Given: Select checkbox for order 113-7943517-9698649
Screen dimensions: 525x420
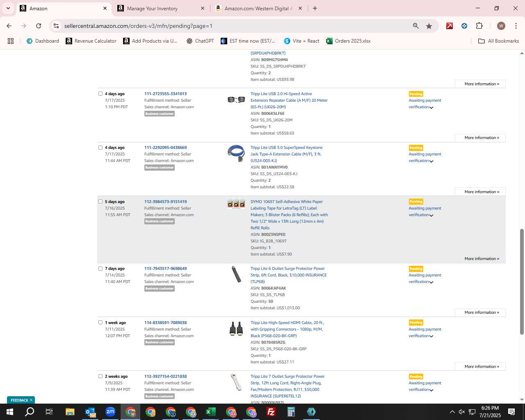Looking at the screenshot, I should click(100, 268).
